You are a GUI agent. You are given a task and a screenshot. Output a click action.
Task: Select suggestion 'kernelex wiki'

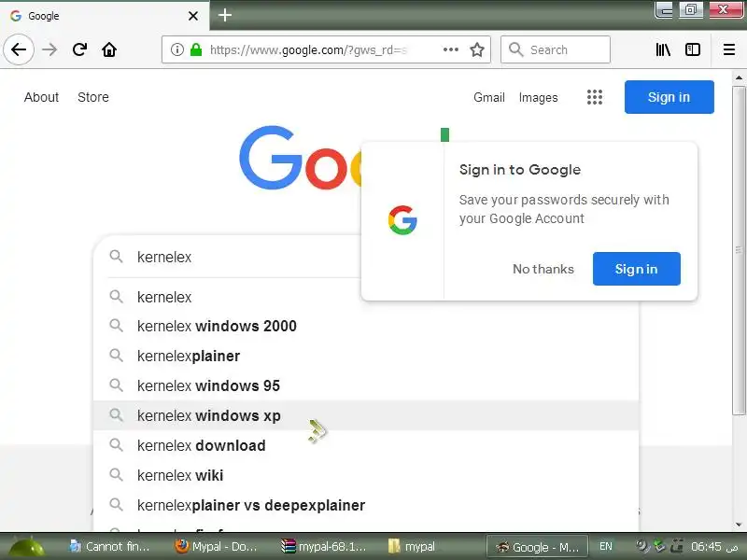(x=366, y=475)
